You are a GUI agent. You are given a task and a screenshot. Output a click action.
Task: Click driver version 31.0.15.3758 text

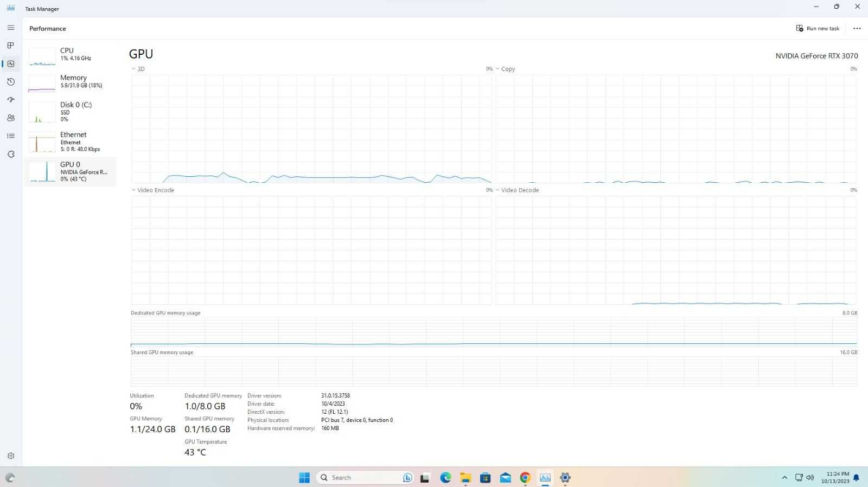pyautogui.click(x=335, y=395)
